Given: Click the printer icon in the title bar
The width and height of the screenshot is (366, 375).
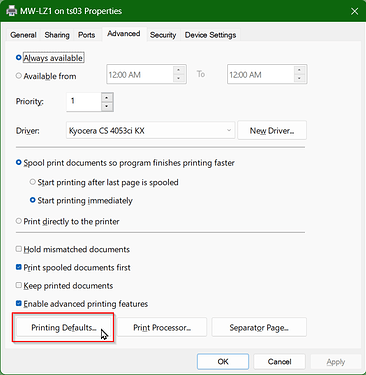Looking at the screenshot, I should [11, 11].
